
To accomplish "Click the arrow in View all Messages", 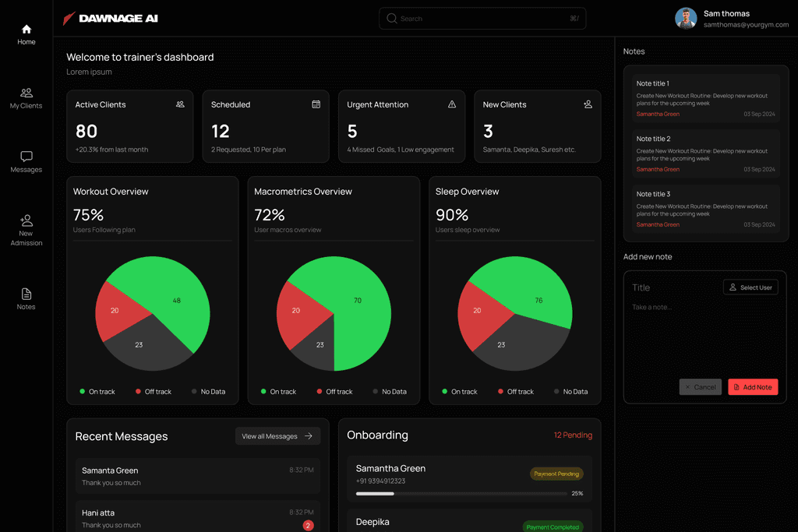I will [309, 436].
